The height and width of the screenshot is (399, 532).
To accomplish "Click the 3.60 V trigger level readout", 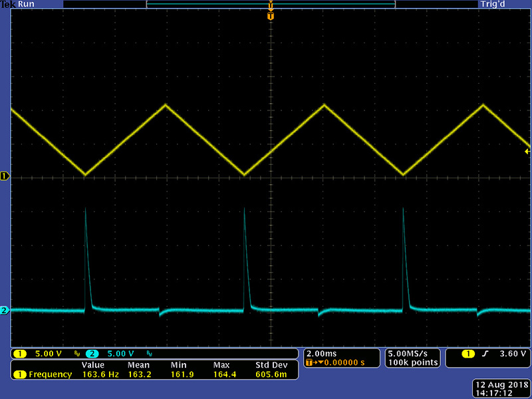I will (513, 353).
